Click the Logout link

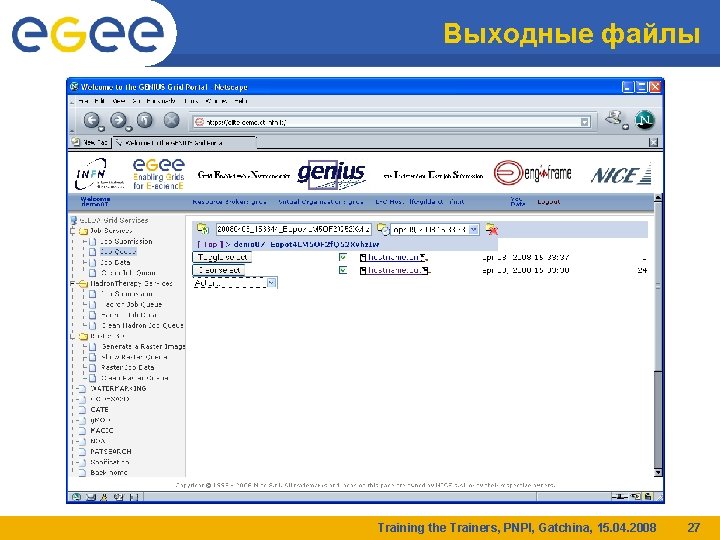point(549,202)
